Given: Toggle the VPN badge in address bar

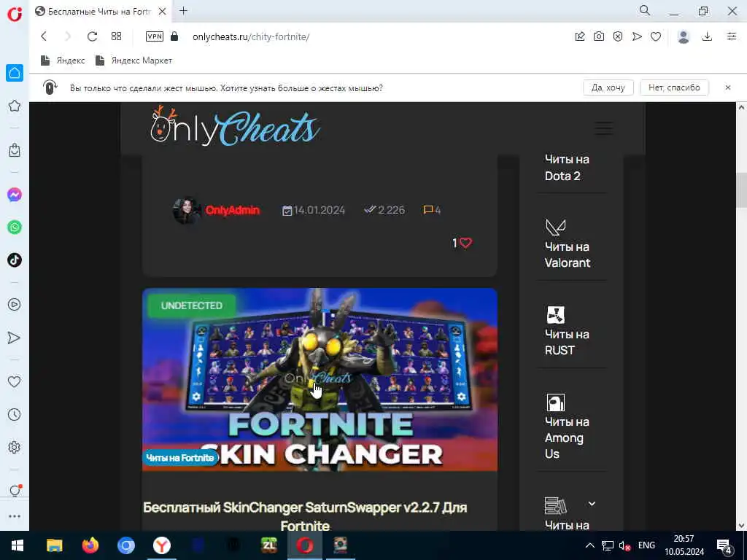Looking at the screenshot, I should [155, 36].
